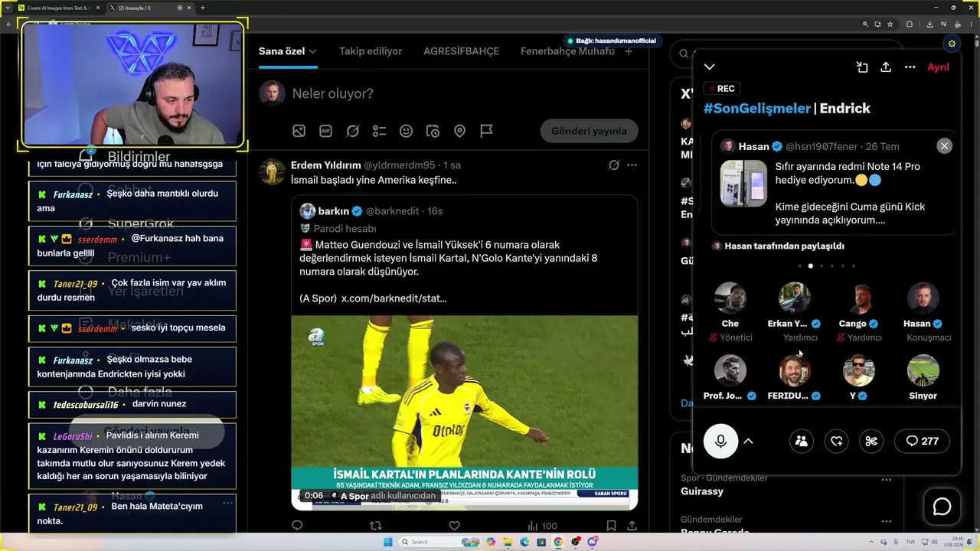Bookmark Erdem Yıldırım's post
This screenshot has width=980, height=551.
click(611, 526)
